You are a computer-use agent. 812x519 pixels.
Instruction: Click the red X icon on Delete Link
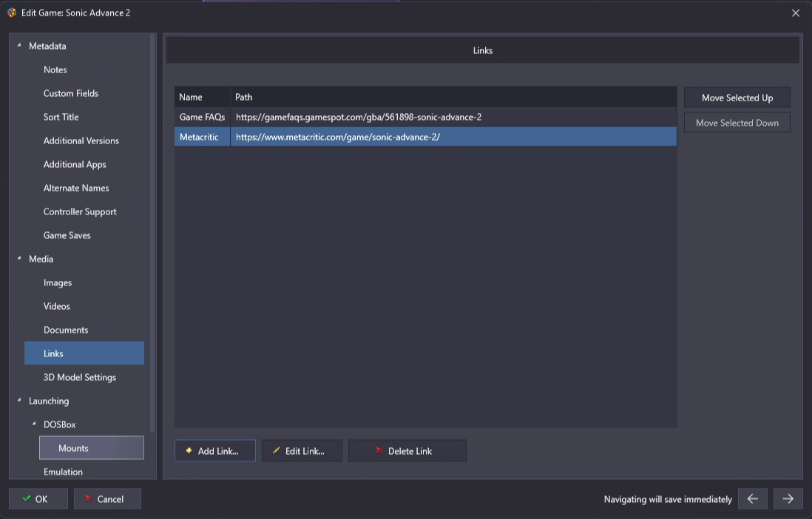click(379, 451)
